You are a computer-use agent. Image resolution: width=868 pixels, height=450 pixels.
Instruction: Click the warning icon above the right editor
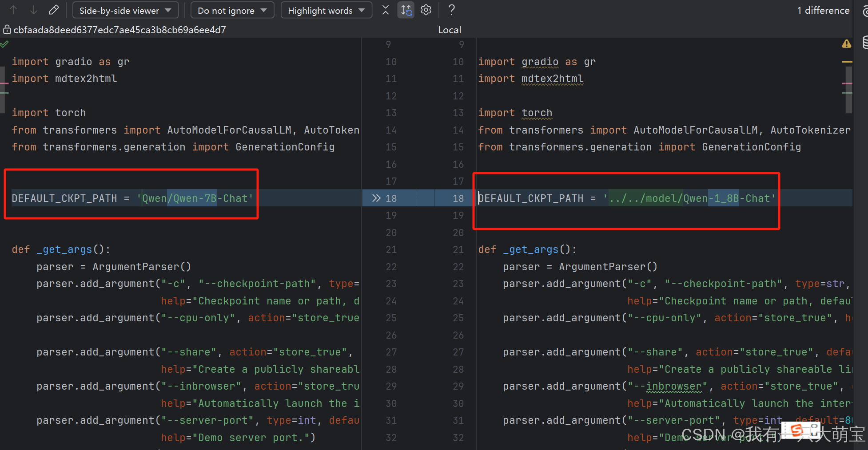(x=846, y=43)
